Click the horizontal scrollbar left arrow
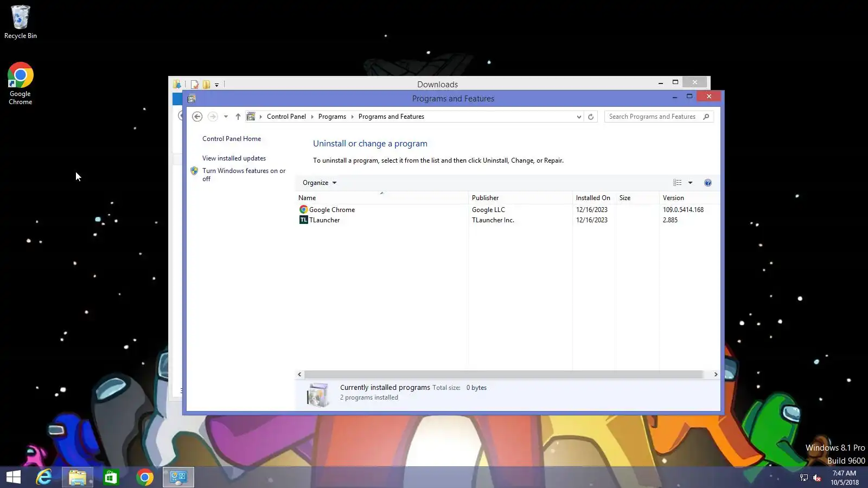 click(299, 374)
